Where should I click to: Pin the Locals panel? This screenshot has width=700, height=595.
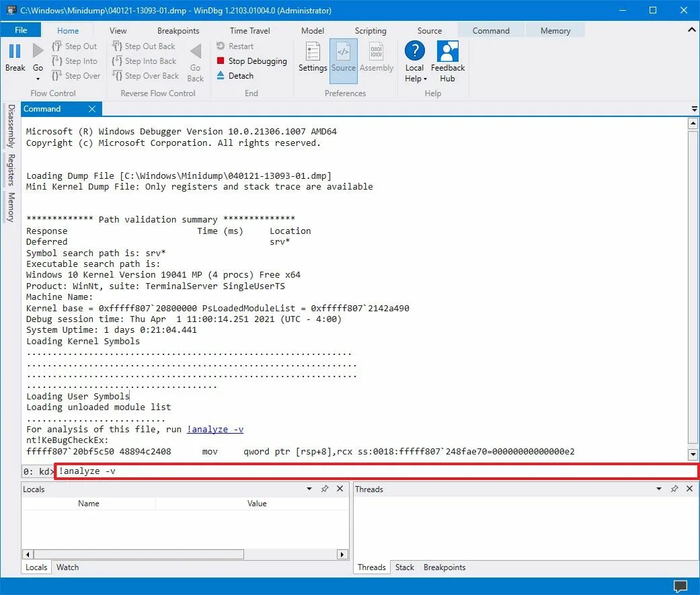point(325,489)
